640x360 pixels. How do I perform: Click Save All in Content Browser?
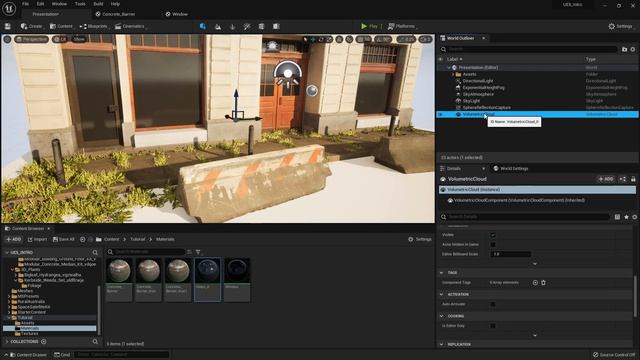click(64, 240)
